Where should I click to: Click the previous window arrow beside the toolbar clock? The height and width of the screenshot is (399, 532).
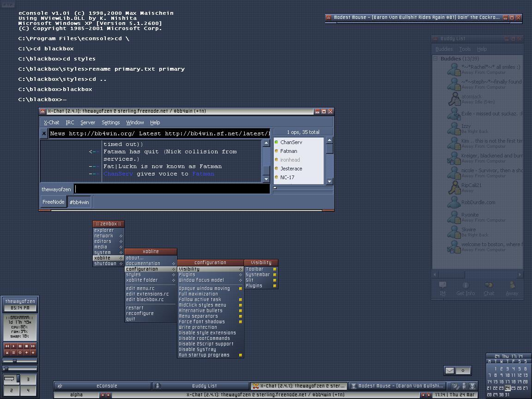click(x=423, y=395)
